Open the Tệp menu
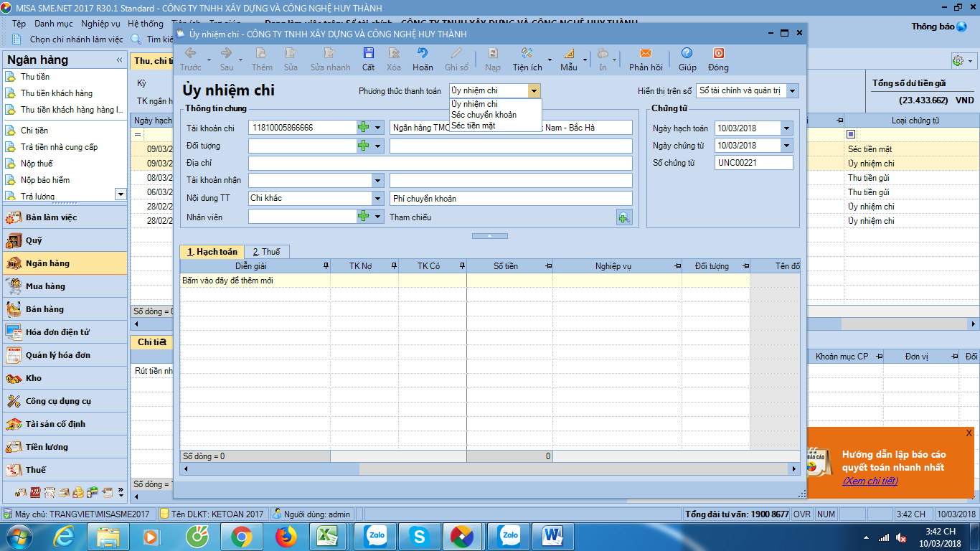This screenshot has height=551, width=980. click(x=19, y=24)
